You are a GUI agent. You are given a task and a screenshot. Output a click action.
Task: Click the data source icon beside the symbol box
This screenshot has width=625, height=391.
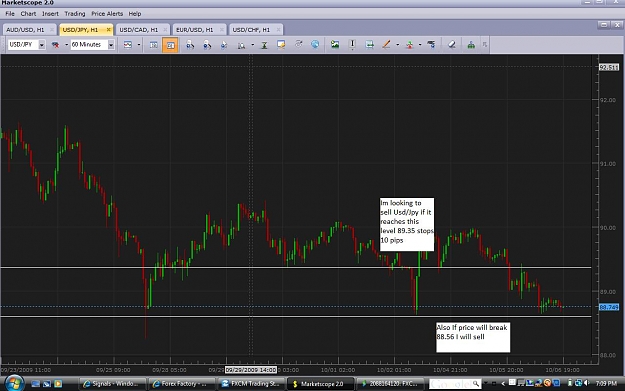55,45
